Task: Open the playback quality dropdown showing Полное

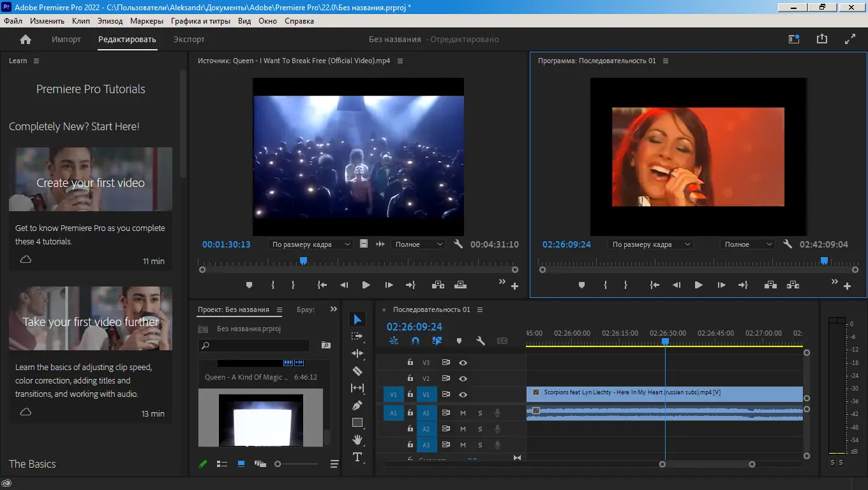Action: click(747, 244)
